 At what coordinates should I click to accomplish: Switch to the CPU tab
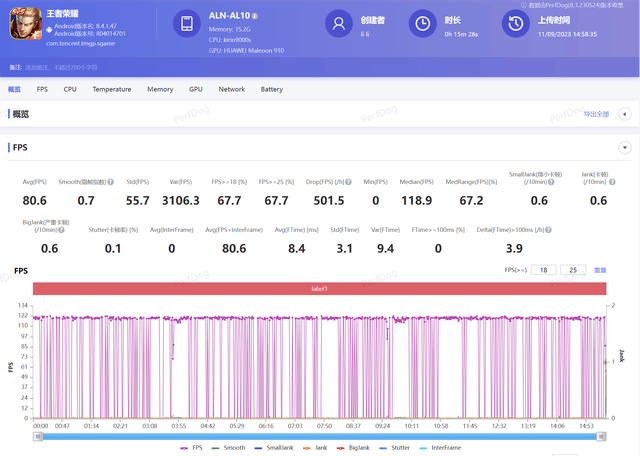tap(70, 89)
